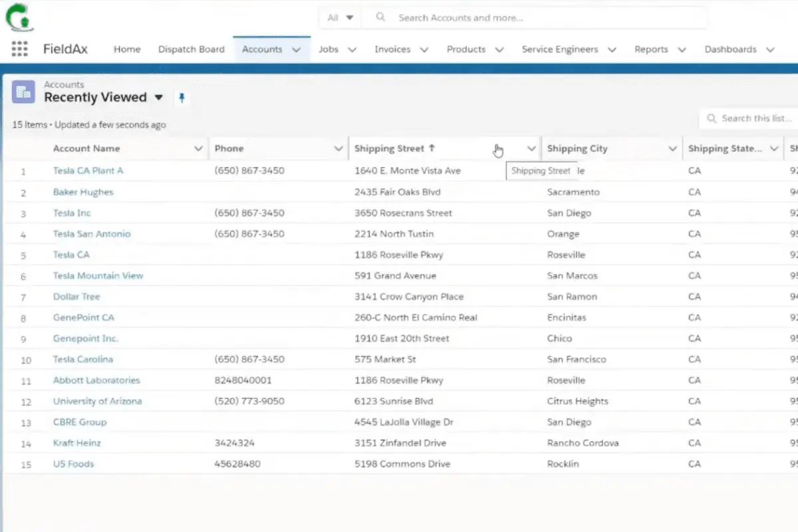Viewport: 798px width, 532px height.
Task: Open the Products tab
Action: pyautogui.click(x=466, y=49)
